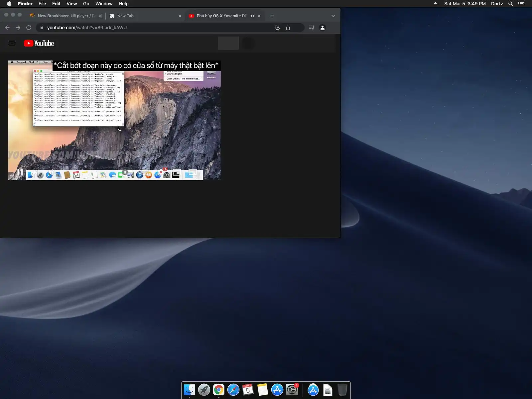Open a new Chrome tab with plus
The width and height of the screenshot is (532, 399).
click(x=272, y=16)
